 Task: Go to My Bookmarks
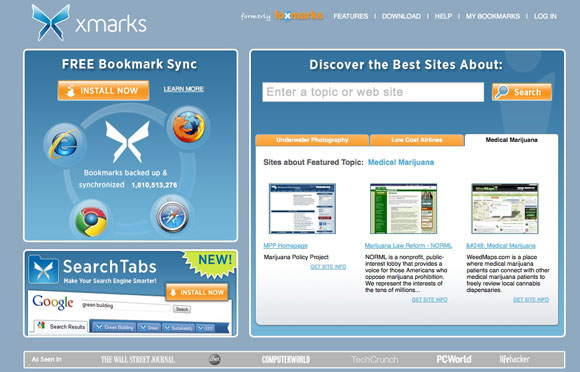pos(493,16)
